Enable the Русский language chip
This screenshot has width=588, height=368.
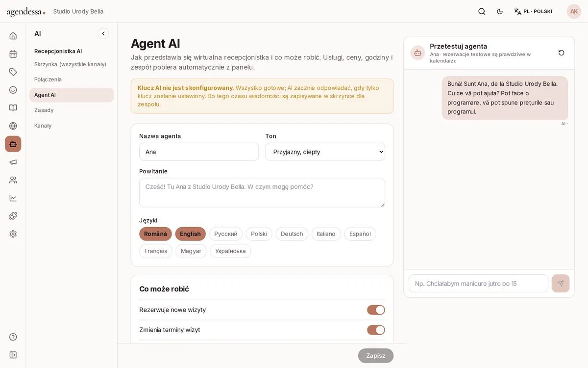[226, 234]
